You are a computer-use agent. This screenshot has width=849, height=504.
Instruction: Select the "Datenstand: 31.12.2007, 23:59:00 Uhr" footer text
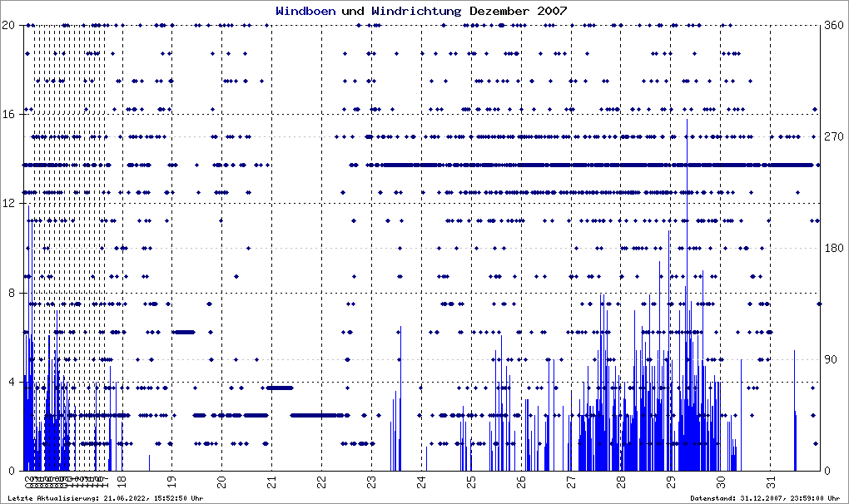point(765,498)
